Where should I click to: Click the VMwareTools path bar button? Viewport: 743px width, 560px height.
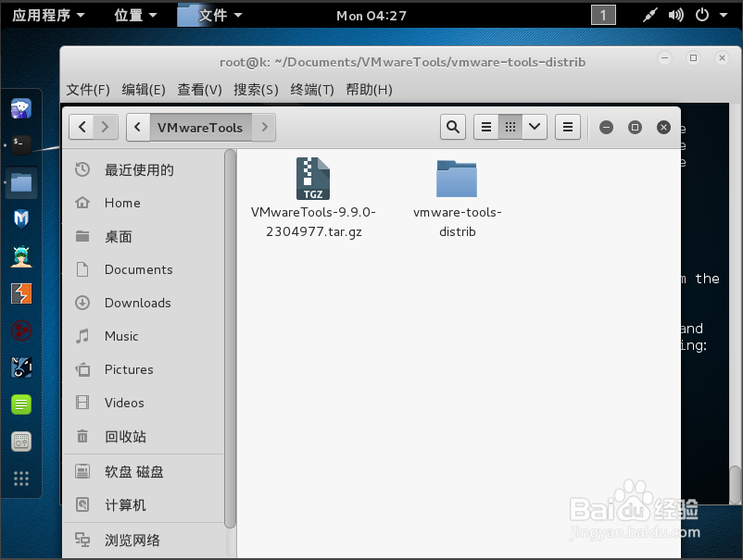pyautogui.click(x=201, y=127)
